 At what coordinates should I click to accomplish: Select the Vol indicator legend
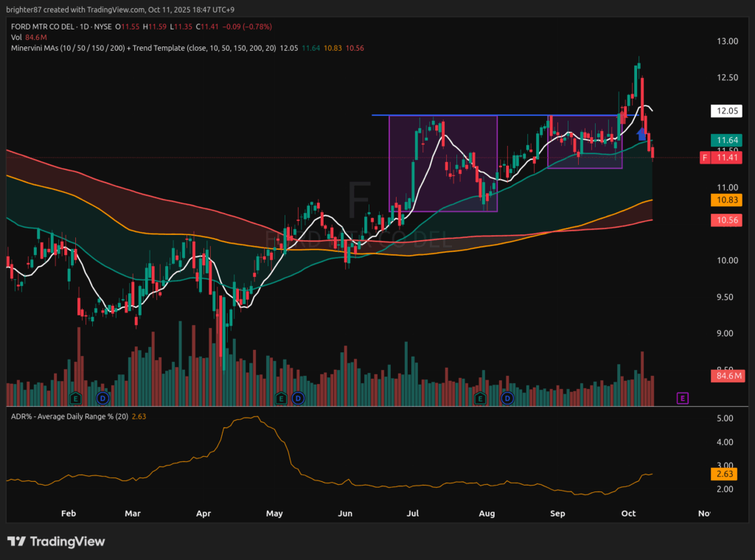point(16,37)
